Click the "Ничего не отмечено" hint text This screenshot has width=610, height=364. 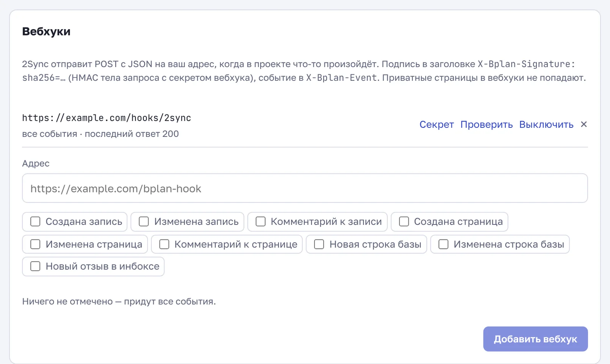(x=119, y=301)
